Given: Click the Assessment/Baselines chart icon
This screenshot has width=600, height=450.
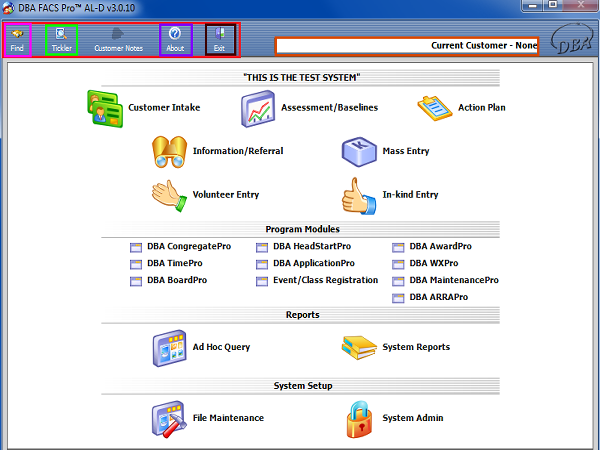Looking at the screenshot, I should click(258, 109).
